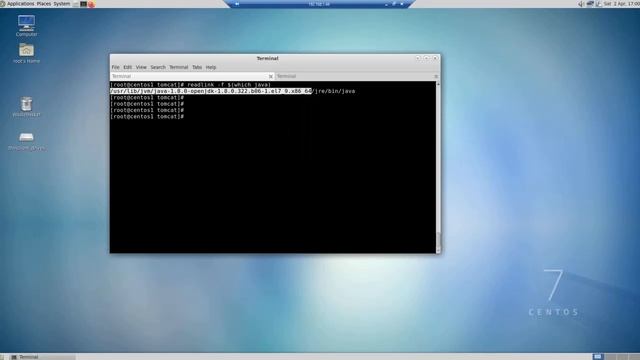Close the first Terminal tab
Screen dimensions: 640x360
tap(271, 76)
